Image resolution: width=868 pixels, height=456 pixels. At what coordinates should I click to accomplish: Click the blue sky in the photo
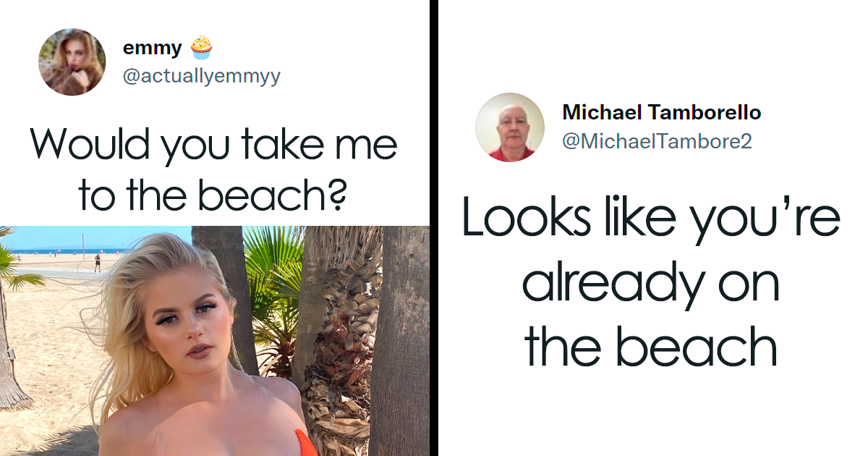101,237
